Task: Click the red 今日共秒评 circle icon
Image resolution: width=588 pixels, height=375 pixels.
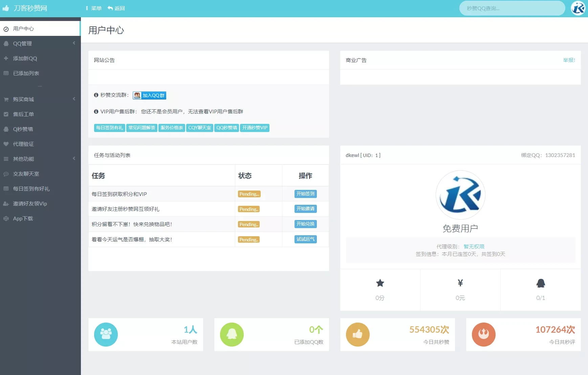Action: pyautogui.click(x=483, y=334)
